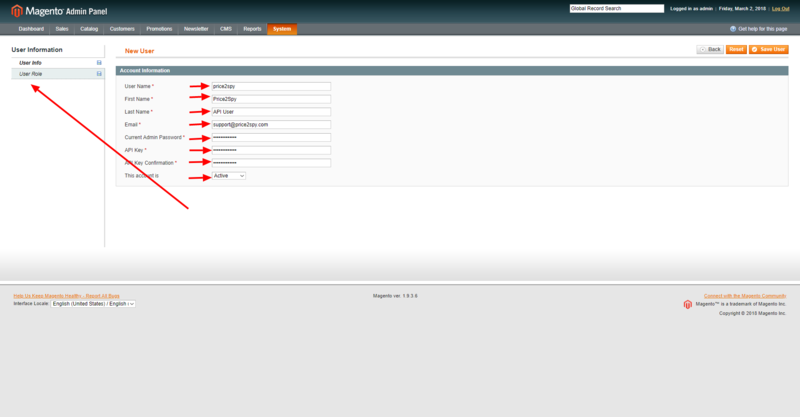Click the User Name input field
The image size is (800, 417).
[x=271, y=86]
